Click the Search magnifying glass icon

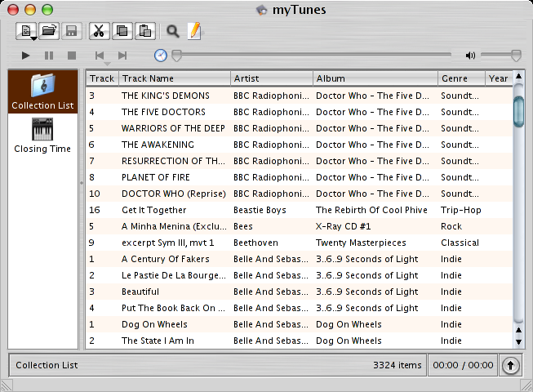pos(173,31)
